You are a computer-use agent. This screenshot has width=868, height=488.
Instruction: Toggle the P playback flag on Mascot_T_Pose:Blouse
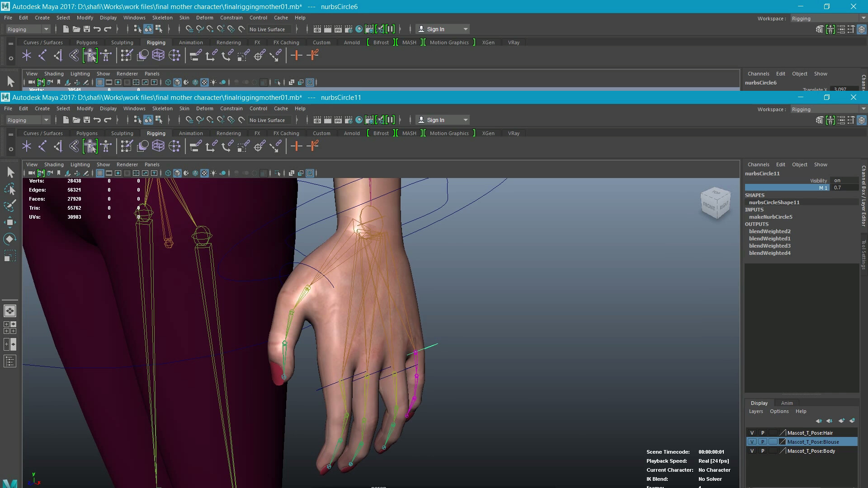click(763, 441)
